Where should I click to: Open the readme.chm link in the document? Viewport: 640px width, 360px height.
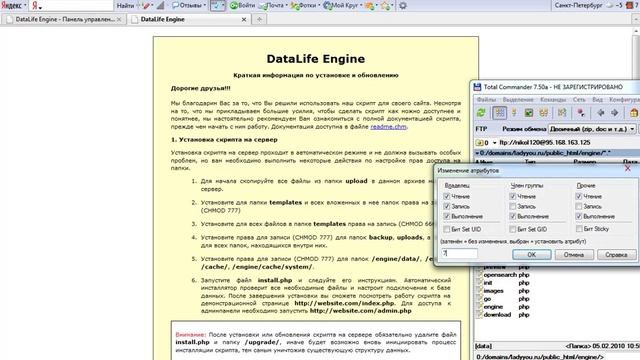[388, 127]
